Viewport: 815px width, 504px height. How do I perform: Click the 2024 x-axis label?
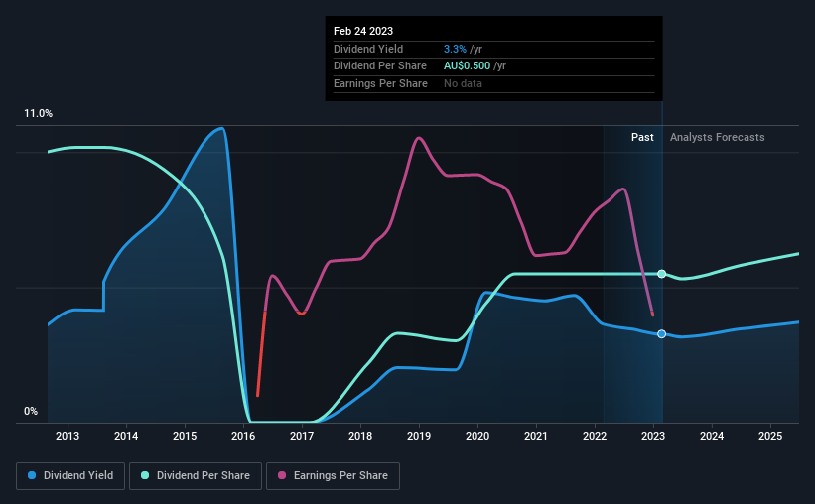(712, 436)
